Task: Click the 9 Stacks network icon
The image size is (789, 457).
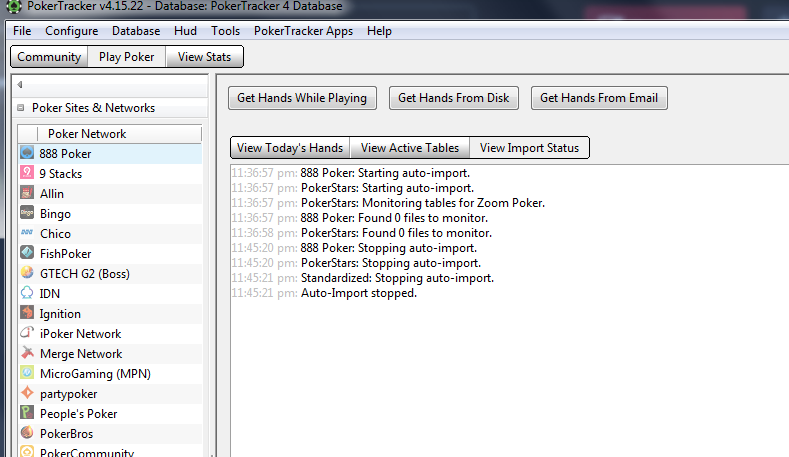Action: pos(27,173)
